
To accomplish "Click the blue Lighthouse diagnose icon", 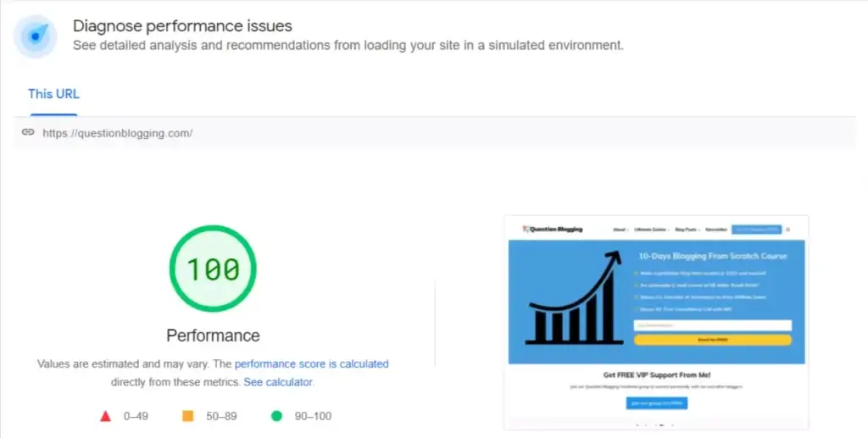I will pos(36,36).
